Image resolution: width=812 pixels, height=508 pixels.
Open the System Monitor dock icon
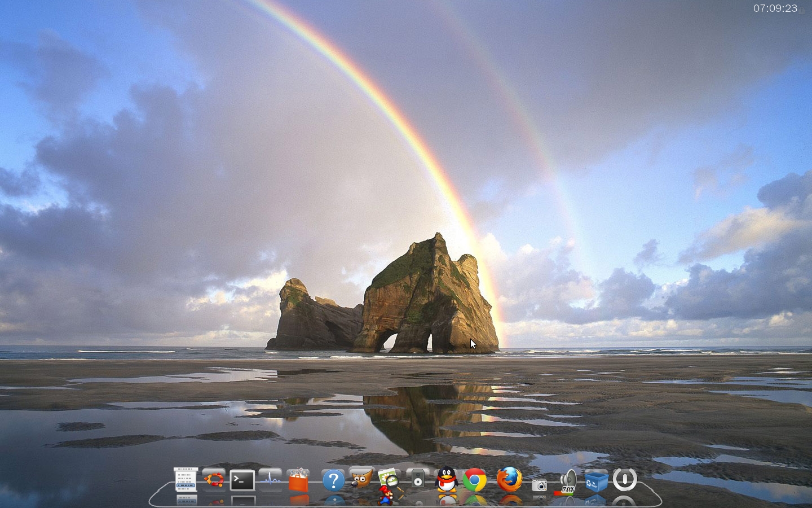pyautogui.click(x=271, y=479)
